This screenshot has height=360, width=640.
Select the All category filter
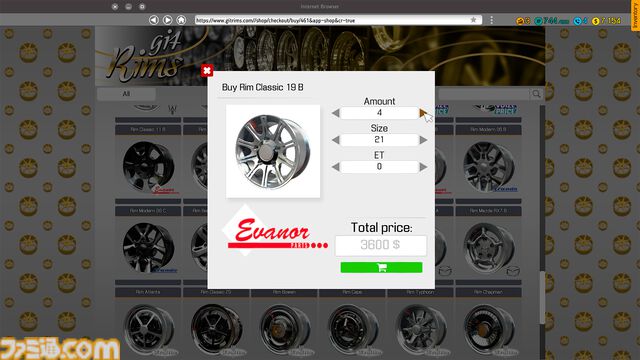pyautogui.click(x=127, y=94)
